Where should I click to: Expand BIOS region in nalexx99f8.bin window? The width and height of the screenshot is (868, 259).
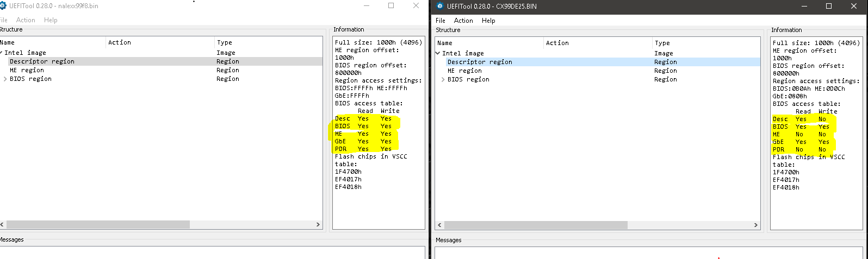5,79
